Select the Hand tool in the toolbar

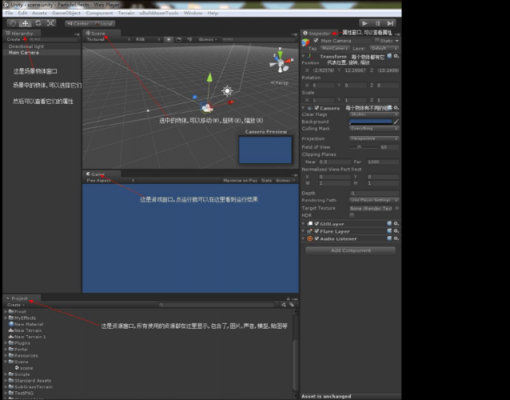tap(13, 23)
